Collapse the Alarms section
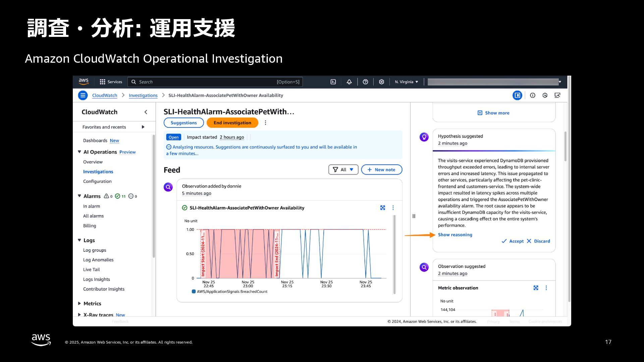Screen dimensions: 644x362 click(x=79, y=196)
